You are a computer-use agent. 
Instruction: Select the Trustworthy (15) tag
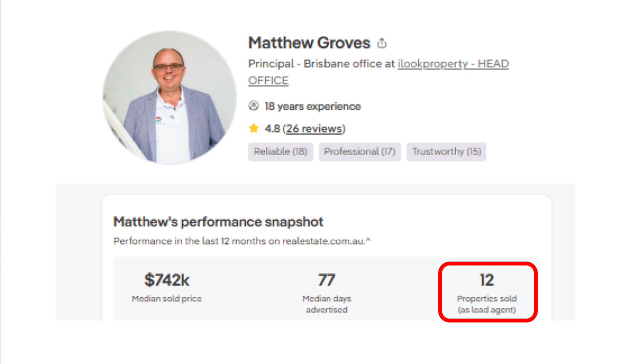coord(446,151)
